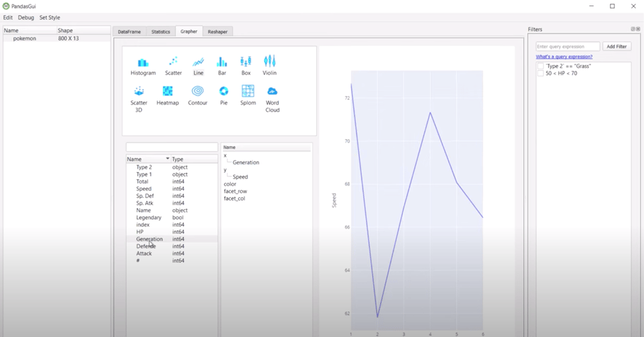This screenshot has height=337, width=644.
Task: Collapse the y axis tree node
Action: click(225, 170)
